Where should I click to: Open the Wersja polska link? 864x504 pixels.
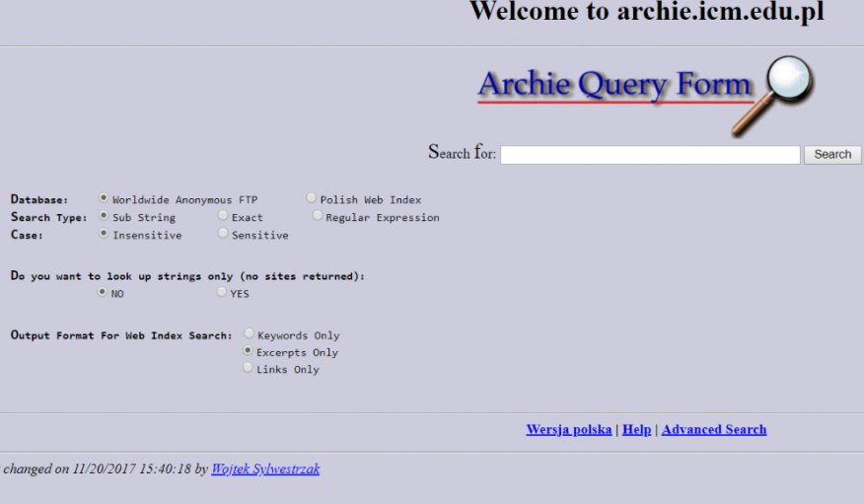[568, 430]
